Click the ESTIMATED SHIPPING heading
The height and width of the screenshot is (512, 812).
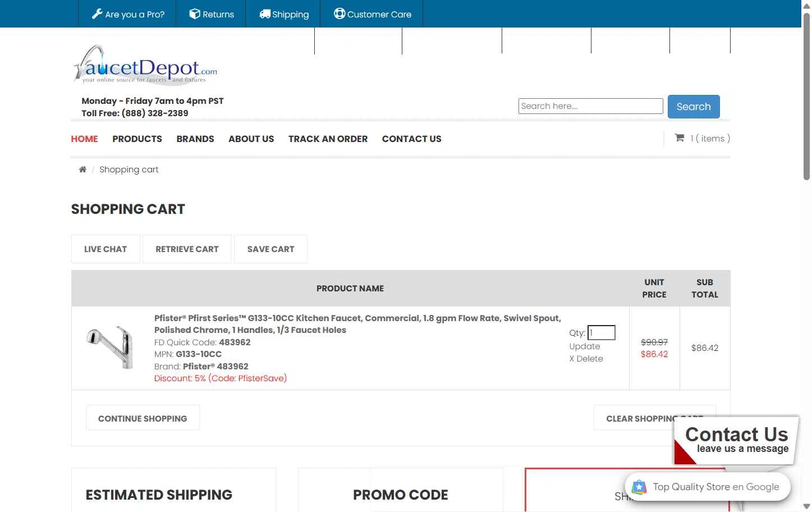click(x=159, y=495)
